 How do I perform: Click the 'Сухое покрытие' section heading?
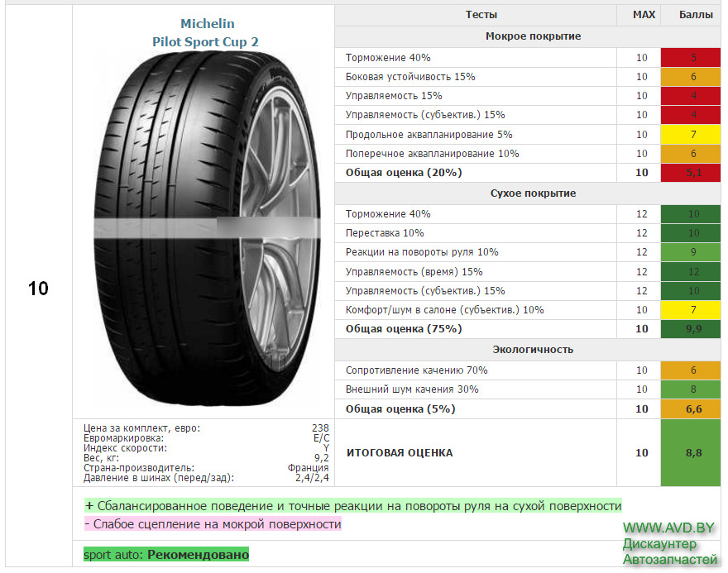(533, 193)
